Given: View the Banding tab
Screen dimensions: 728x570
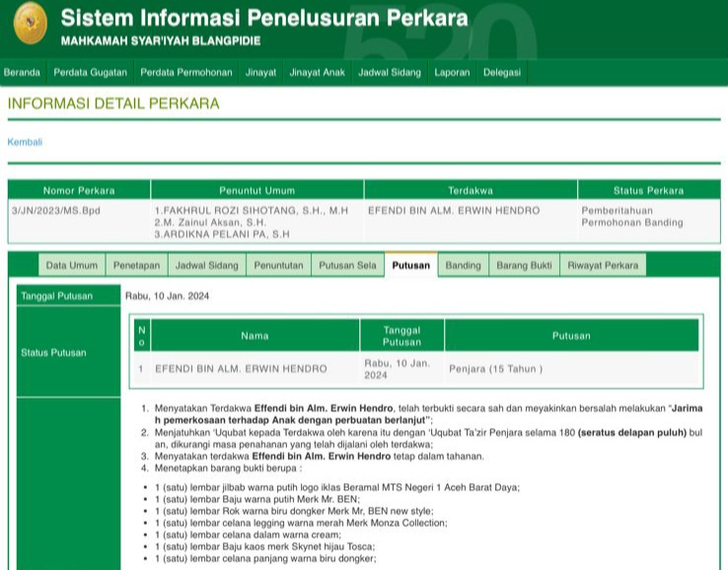Looking at the screenshot, I should (463, 265).
